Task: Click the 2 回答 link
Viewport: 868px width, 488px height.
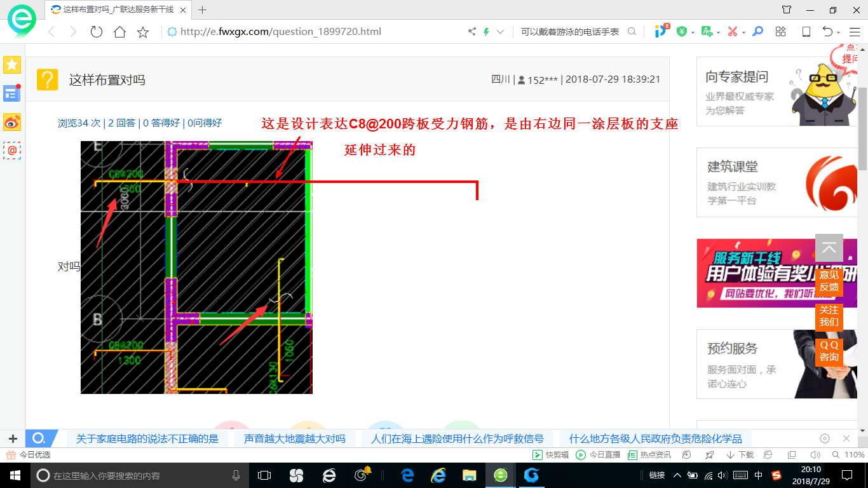Action: (121, 123)
